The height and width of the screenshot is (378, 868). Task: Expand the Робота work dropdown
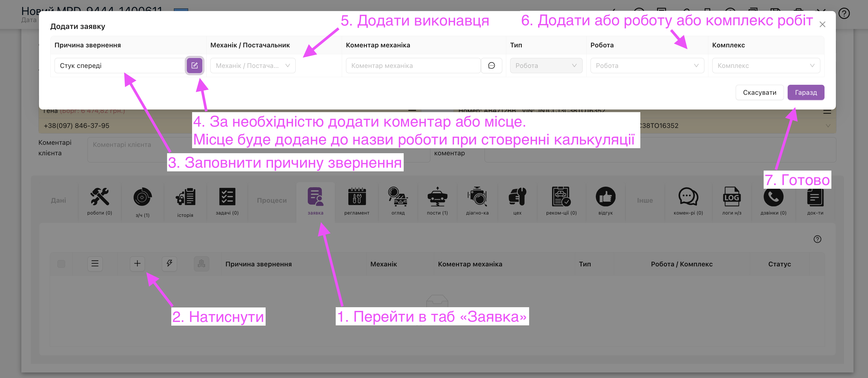point(647,66)
